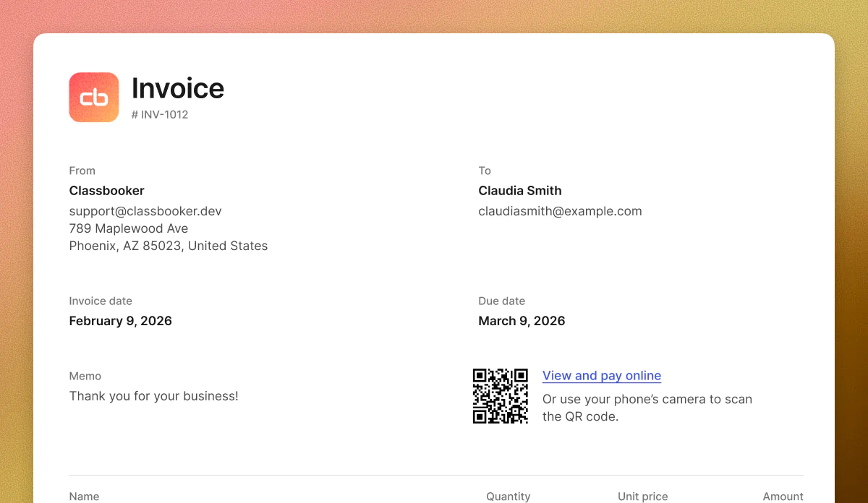This screenshot has width=868, height=503.
Task: Click the phone camera scan instruction text
Action: [647, 408]
